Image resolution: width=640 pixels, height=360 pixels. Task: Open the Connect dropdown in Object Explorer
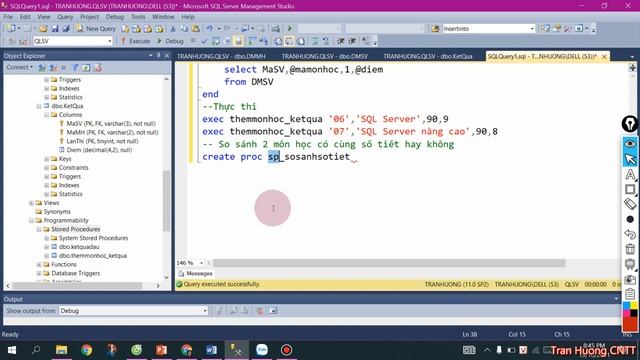(19, 67)
